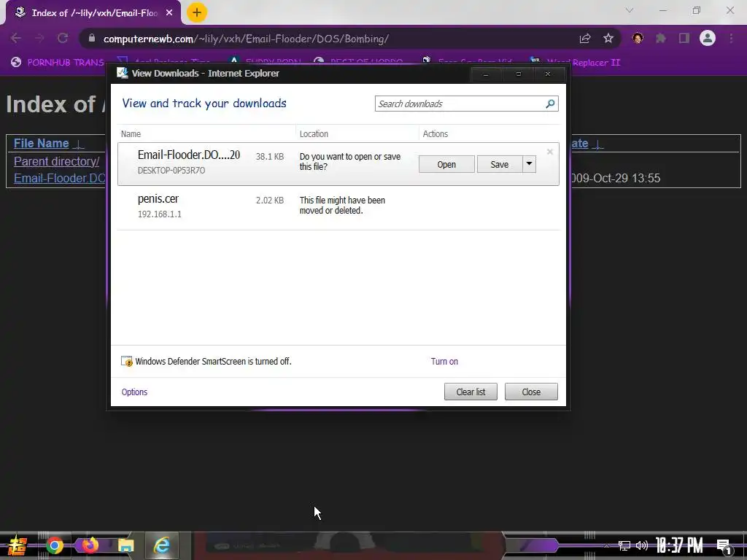The width and height of the screenshot is (747, 560).
Task: Click the padlock site info icon
Action: click(92, 38)
